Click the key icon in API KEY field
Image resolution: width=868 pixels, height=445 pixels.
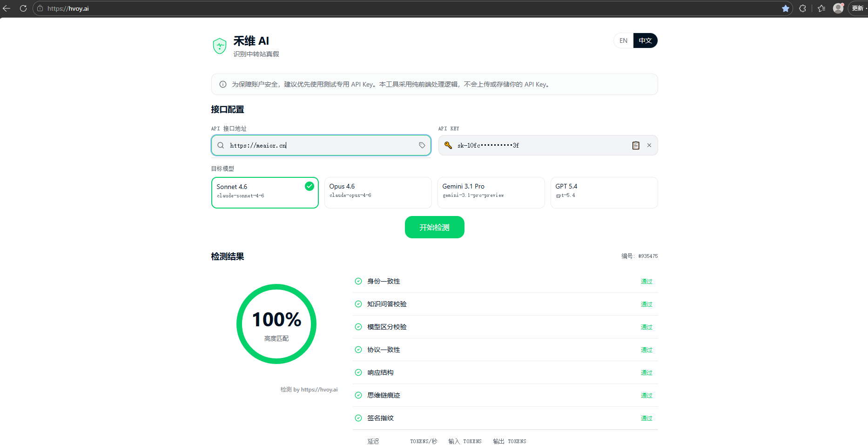(x=448, y=145)
